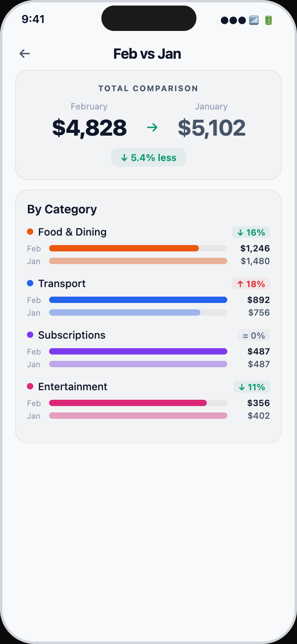Viewport: 297px width, 644px height.
Task: Tap the back arrow icon
Action: click(25, 54)
